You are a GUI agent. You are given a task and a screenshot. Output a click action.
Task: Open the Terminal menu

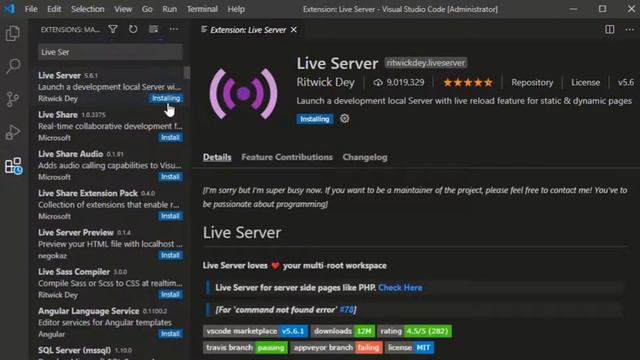pyautogui.click(x=202, y=9)
